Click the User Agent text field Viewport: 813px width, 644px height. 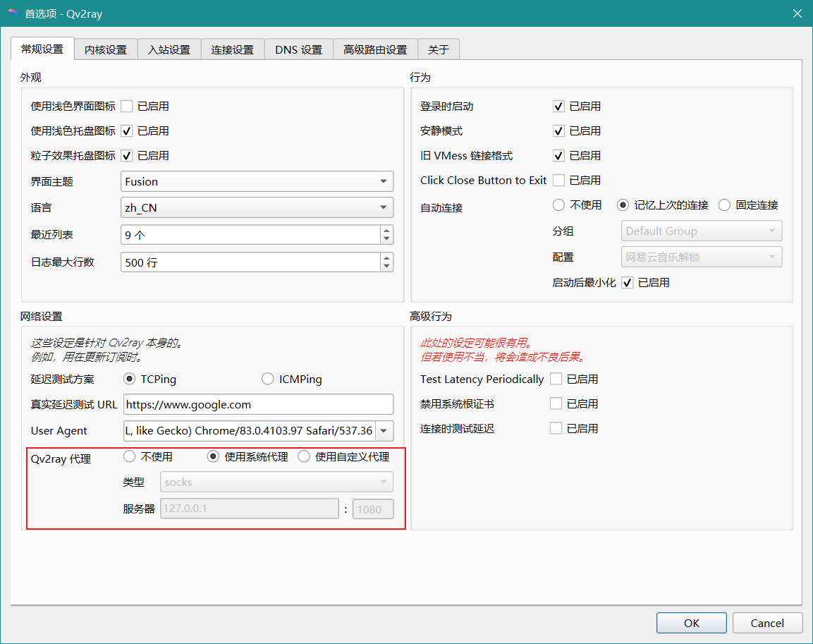pyautogui.click(x=249, y=431)
